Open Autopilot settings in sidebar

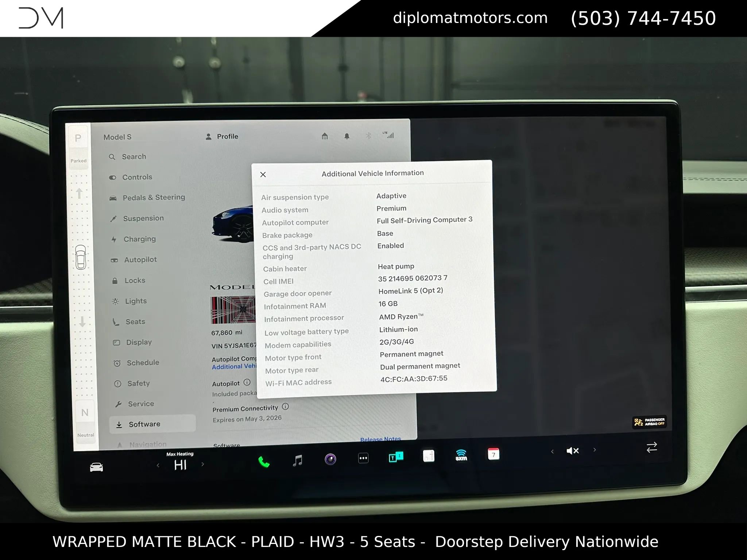point(133,260)
